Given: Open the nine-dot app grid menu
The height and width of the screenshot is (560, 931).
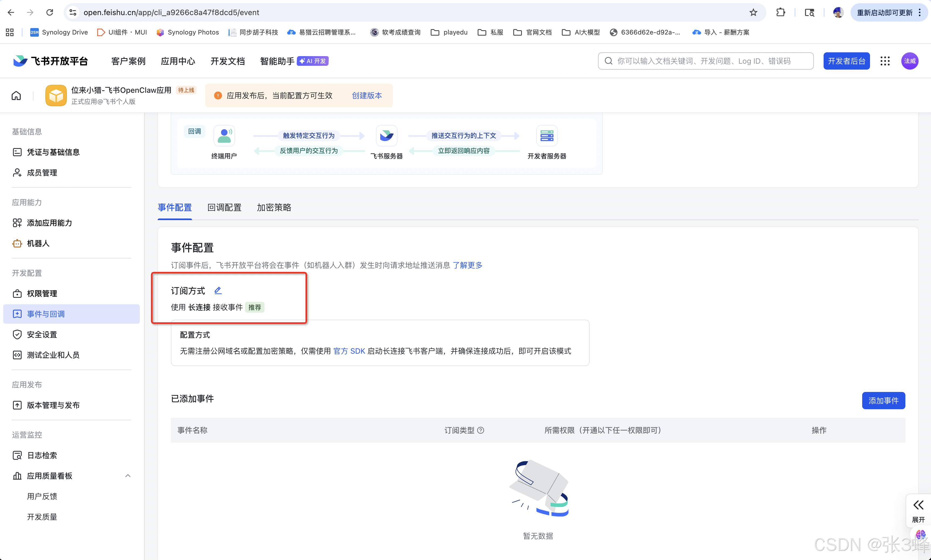Looking at the screenshot, I should click(885, 61).
